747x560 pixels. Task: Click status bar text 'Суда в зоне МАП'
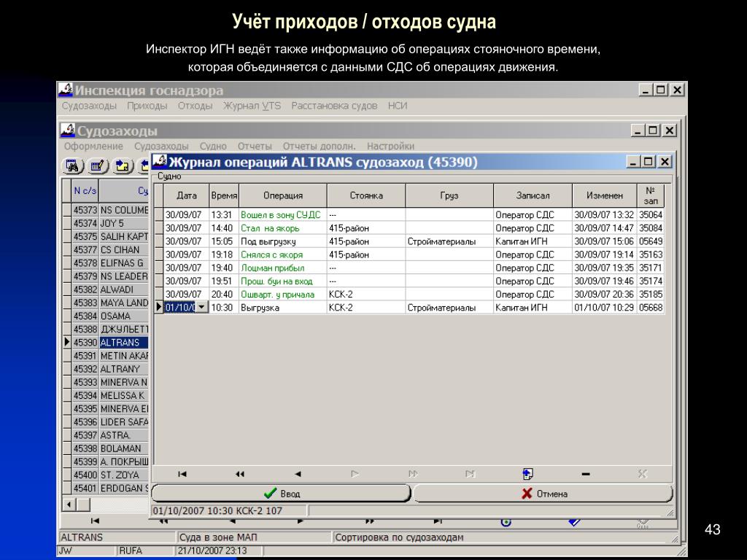tap(218, 537)
